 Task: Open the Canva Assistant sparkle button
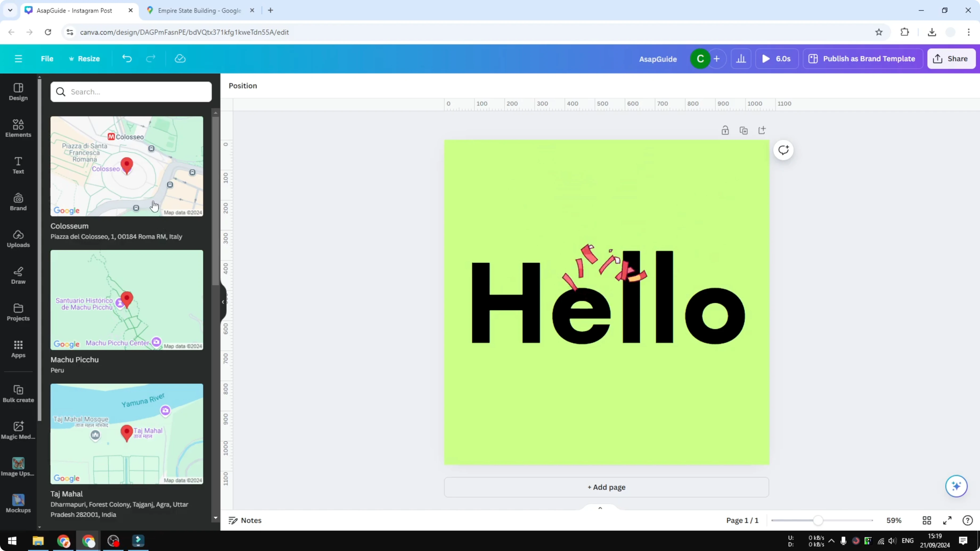click(956, 486)
